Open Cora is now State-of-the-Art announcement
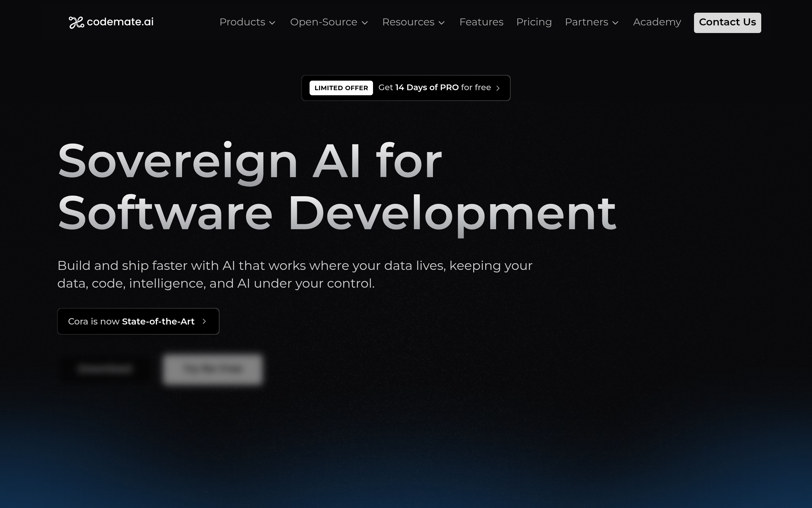Viewport: 812px width, 508px height. pos(138,321)
